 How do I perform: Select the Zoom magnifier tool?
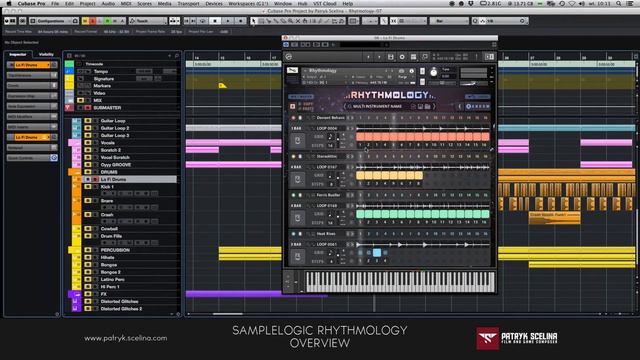pyautogui.click(x=290, y=20)
